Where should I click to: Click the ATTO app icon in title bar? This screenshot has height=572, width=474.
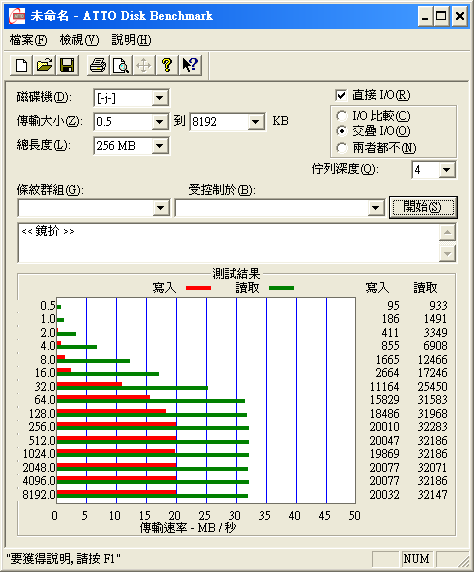pyautogui.click(x=17, y=16)
